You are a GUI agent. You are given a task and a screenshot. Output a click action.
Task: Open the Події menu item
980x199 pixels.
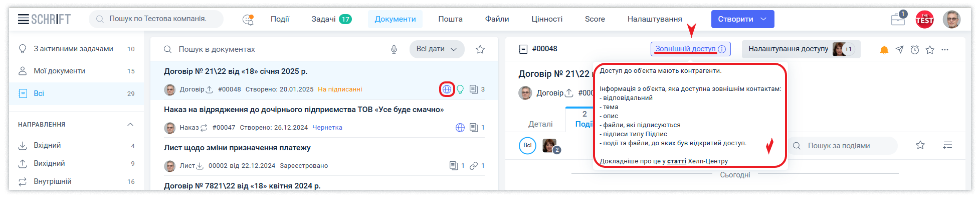pyautogui.click(x=280, y=19)
